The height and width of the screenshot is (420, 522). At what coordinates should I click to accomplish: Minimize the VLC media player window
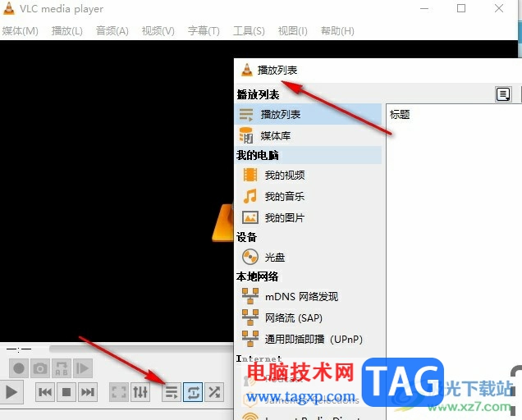(x=424, y=8)
